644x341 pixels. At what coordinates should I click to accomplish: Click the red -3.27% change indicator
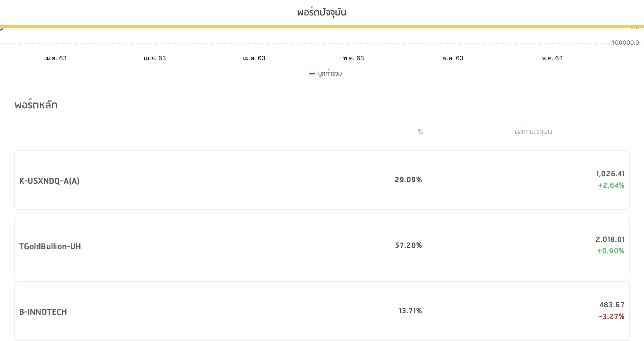click(x=612, y=317)
